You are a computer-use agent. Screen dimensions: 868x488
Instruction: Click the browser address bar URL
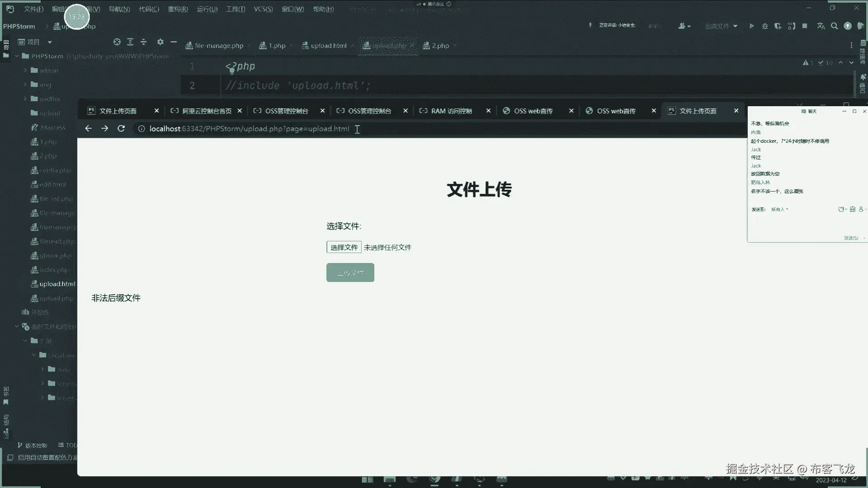coord(249,129)
